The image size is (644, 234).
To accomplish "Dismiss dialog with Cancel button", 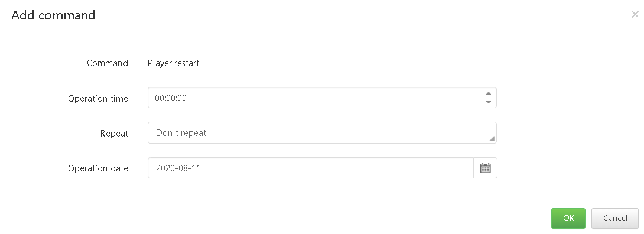I will [615, 218].
